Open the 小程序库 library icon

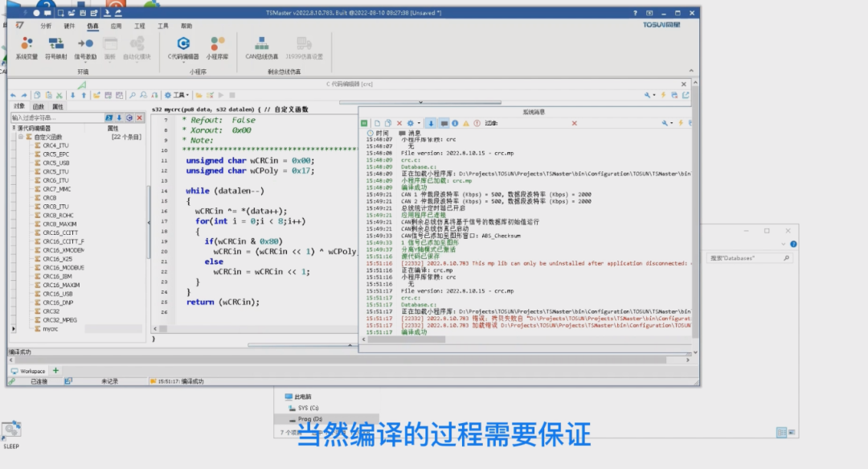(x=218, y=47)
